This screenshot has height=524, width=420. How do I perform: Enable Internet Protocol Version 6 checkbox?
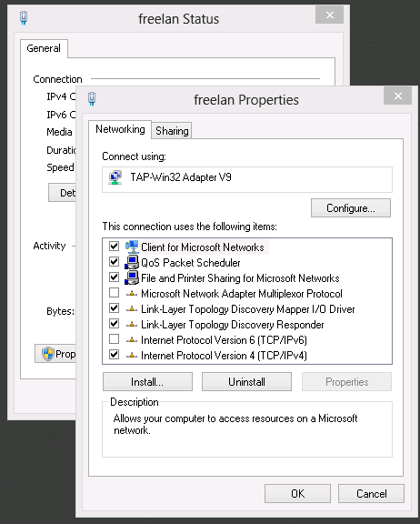(x=115, y=339)
